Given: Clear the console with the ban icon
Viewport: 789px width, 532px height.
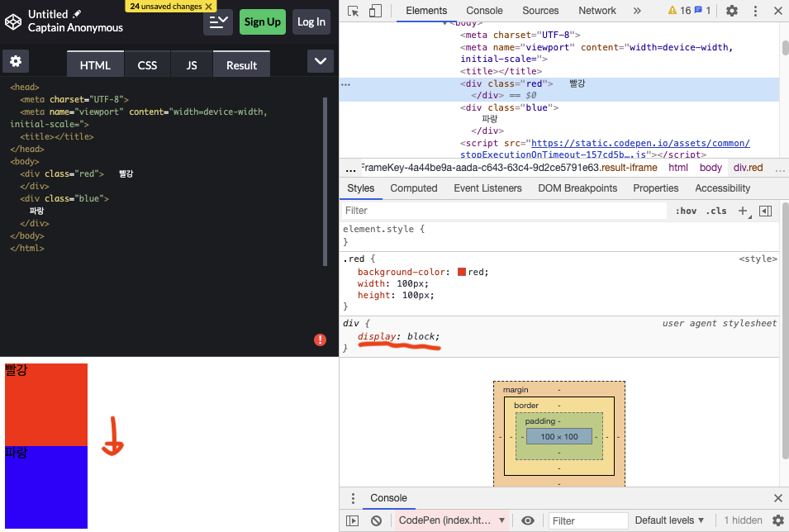Looking at the screenshot, I should [376, 520].
